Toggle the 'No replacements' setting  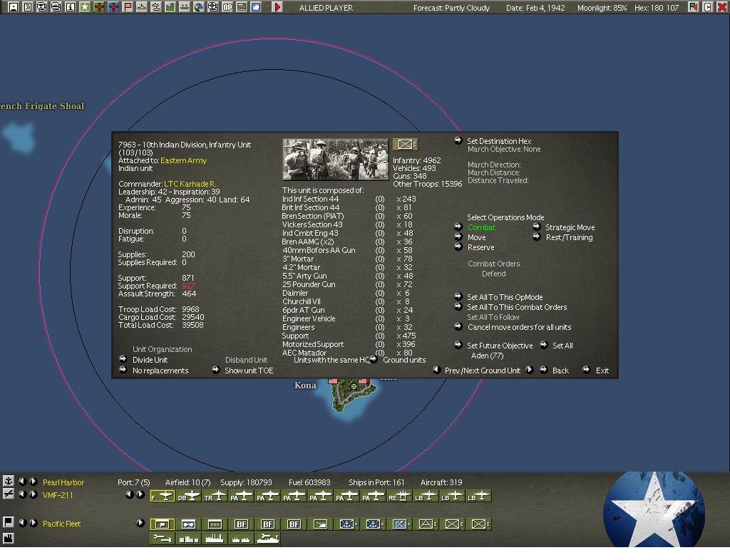point(160,370)
